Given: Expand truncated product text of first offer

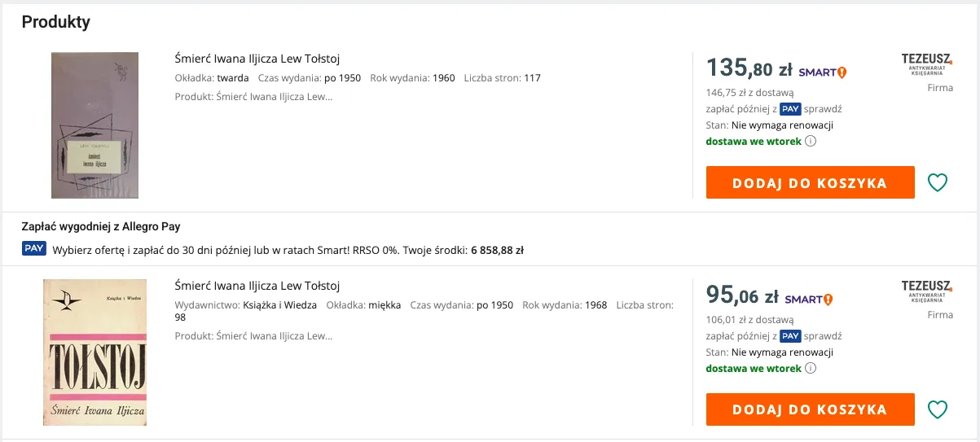Looking at the screenshot, I should (x=253, y=97).
